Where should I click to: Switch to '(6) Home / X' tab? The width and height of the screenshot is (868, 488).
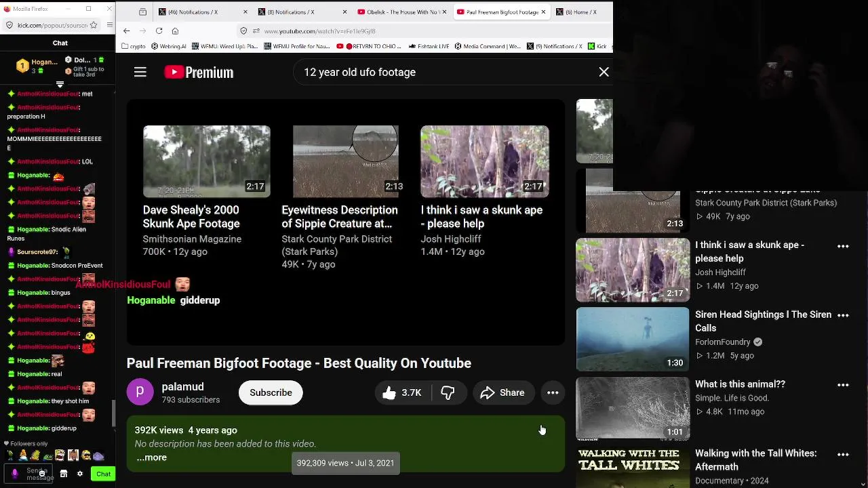point(580,12)
